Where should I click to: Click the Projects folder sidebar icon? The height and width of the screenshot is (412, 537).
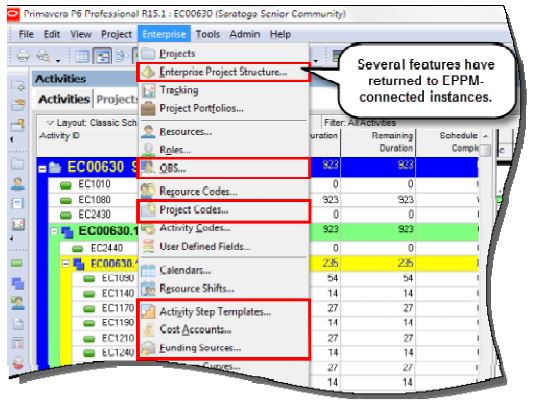coord(17,164)
